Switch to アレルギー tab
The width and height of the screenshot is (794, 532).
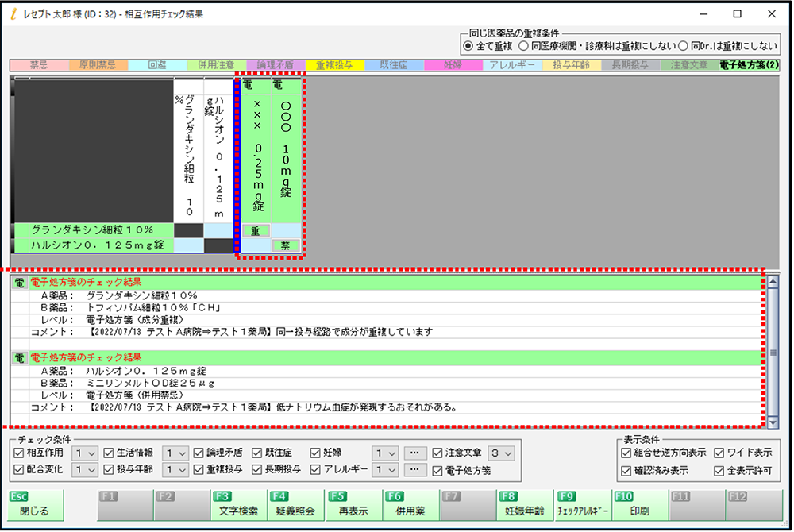(513, 65)
